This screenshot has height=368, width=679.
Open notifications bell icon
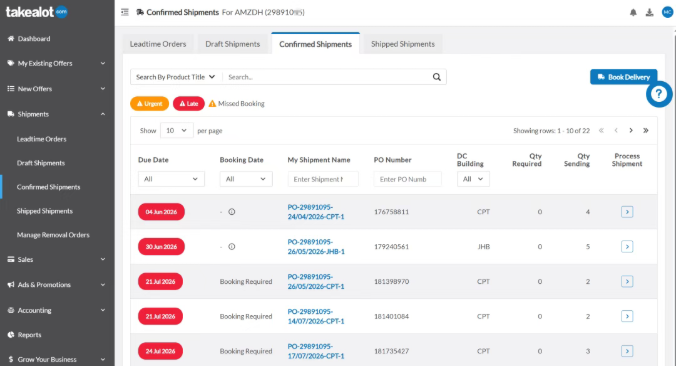[x=633, y=13]
